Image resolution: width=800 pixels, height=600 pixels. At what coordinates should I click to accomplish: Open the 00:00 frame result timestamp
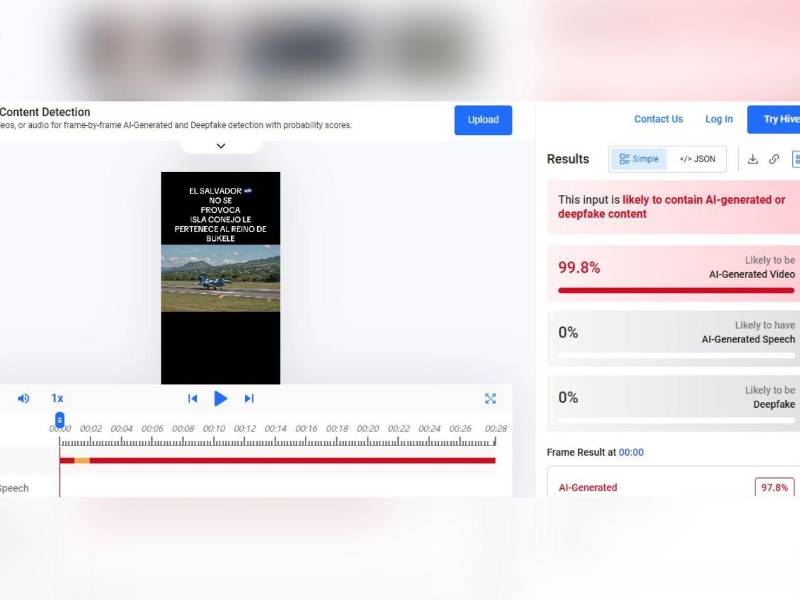coord(631,452)
